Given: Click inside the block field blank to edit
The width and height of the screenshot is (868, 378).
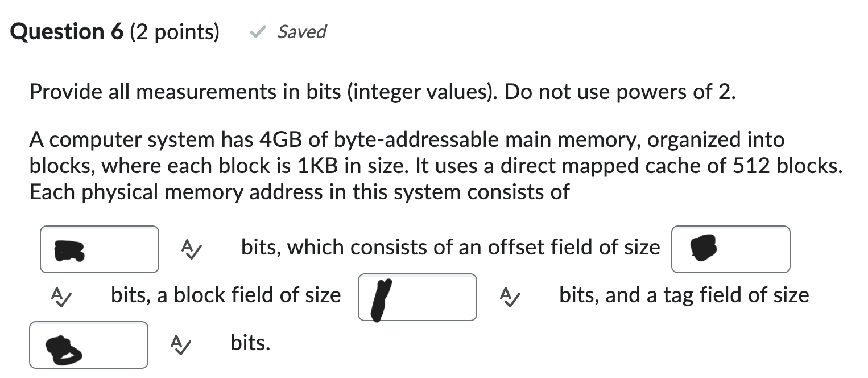Looking at the screenshot, I should tap(417, 297).
